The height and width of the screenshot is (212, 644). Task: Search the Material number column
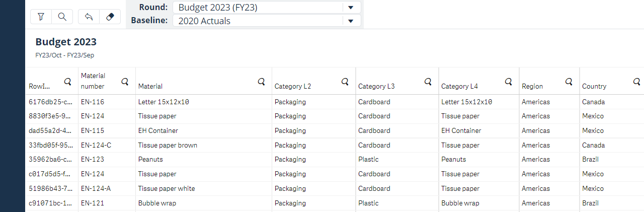point(125,81)
